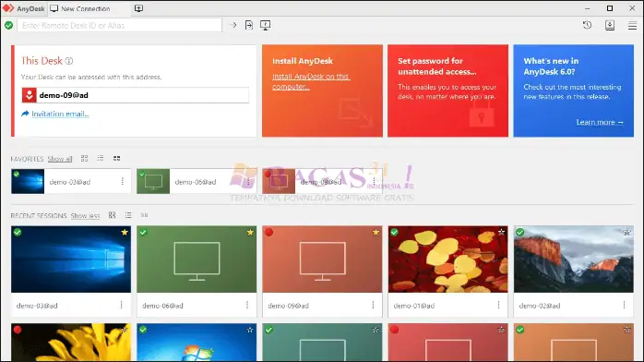The image size is (644, 362).
Task: Open the teal monitor session thumbnail
Action: [x=322, y=343]
